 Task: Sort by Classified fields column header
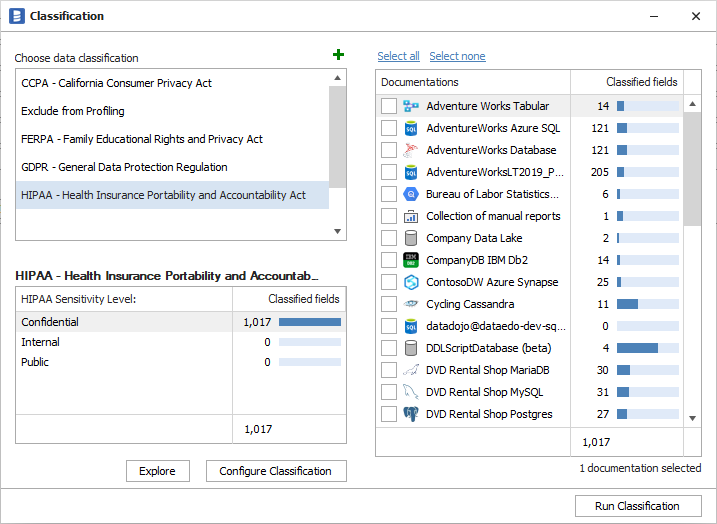[x=641, y=82]
